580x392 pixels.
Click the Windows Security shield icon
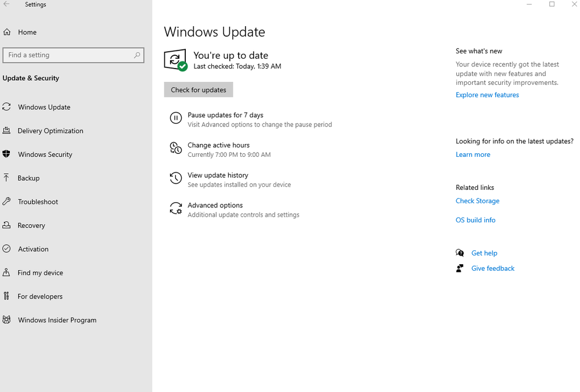pyautogui.click(x=6, y=154)
